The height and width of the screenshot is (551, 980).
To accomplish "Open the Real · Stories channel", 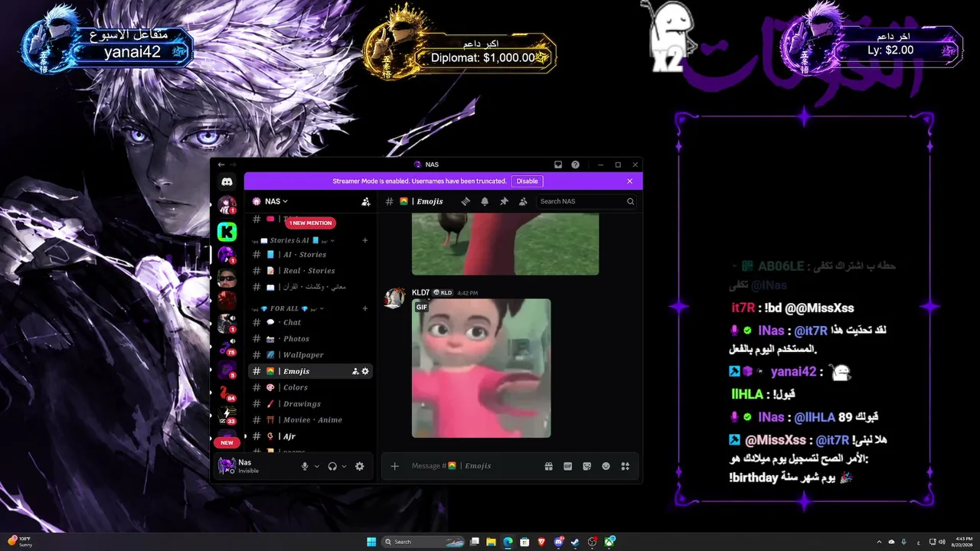I will click(x=311, y=271).
